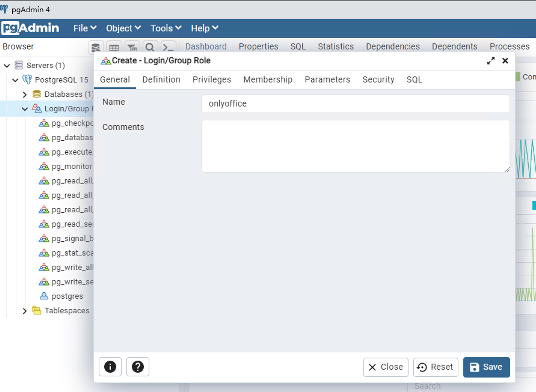Switch to the Properties panel tab

click(258, 47)
